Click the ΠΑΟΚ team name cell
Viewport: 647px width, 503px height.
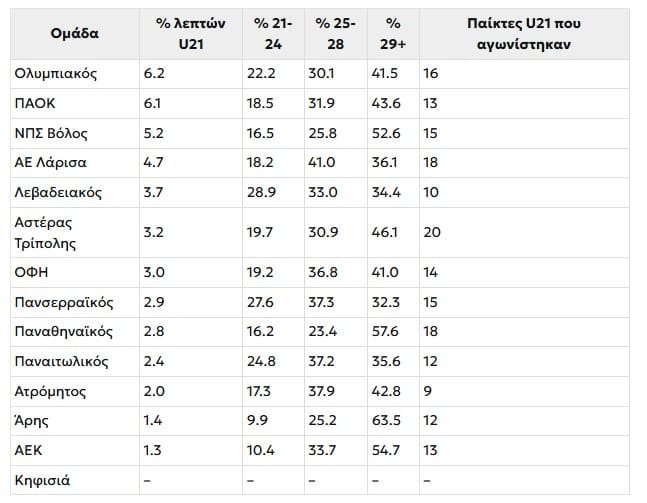click(x=36, y=104)
